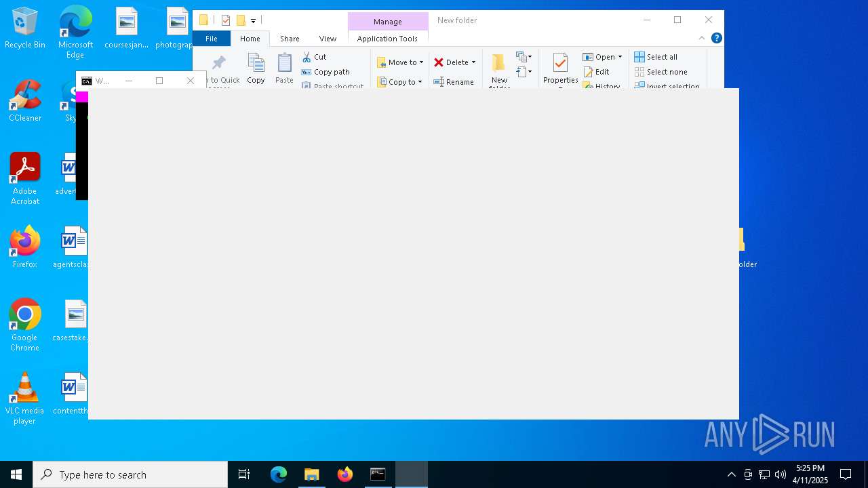Select the contentth Word document on desktop
Screen dimensions: 868x488
click(71, 394)
